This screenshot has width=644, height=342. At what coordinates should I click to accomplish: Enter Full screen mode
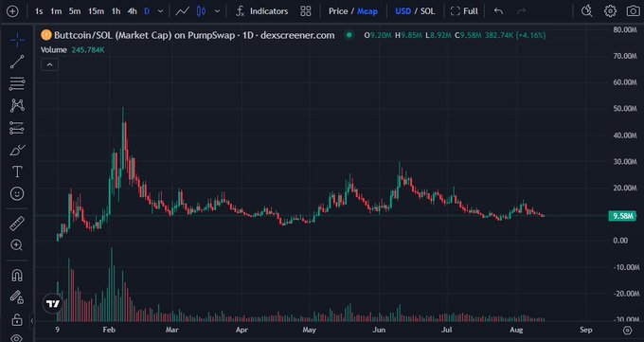(464, 11)
